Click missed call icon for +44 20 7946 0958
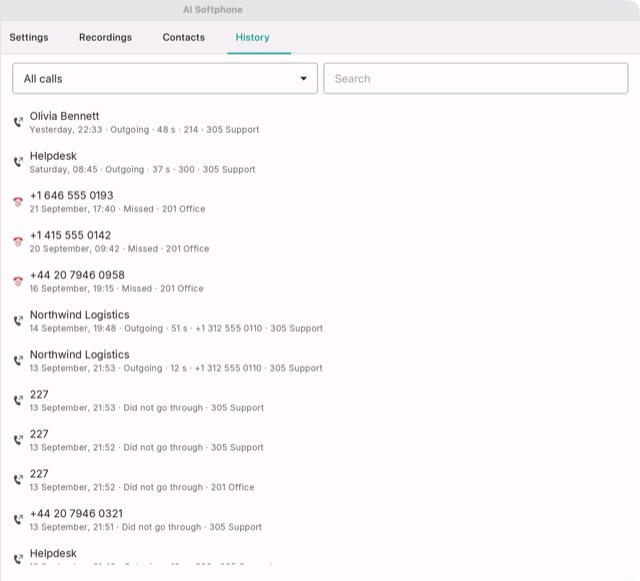 click(x=18, y=281)
